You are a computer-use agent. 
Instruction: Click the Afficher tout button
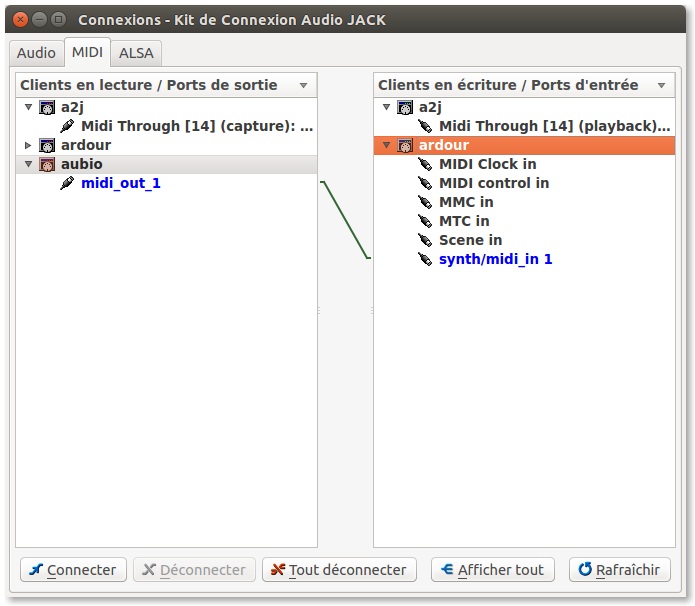493,570
